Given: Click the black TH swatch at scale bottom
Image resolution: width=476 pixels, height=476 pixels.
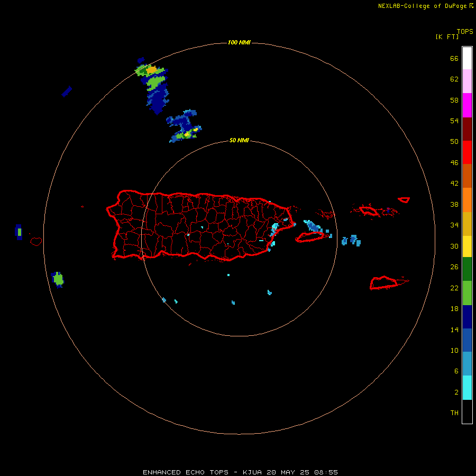Looking at the screenshot, I should pos(467,411).
